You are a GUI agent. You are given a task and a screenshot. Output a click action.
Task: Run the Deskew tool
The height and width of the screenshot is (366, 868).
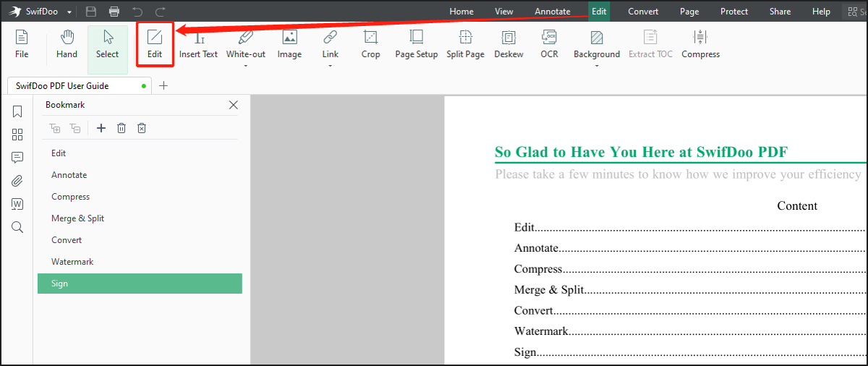pyautogui.click(x=509, y=44)
